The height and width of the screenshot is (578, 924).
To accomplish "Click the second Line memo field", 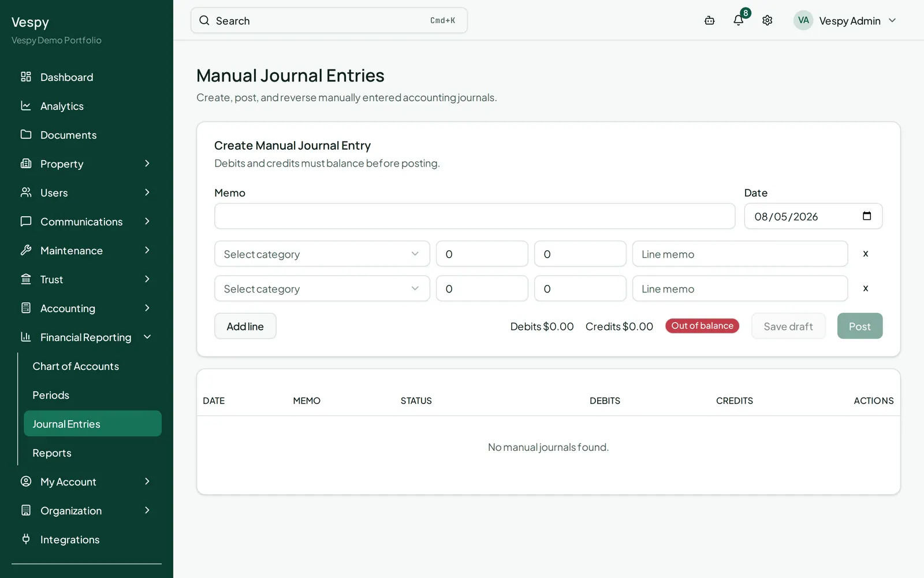I will (740, 288).
